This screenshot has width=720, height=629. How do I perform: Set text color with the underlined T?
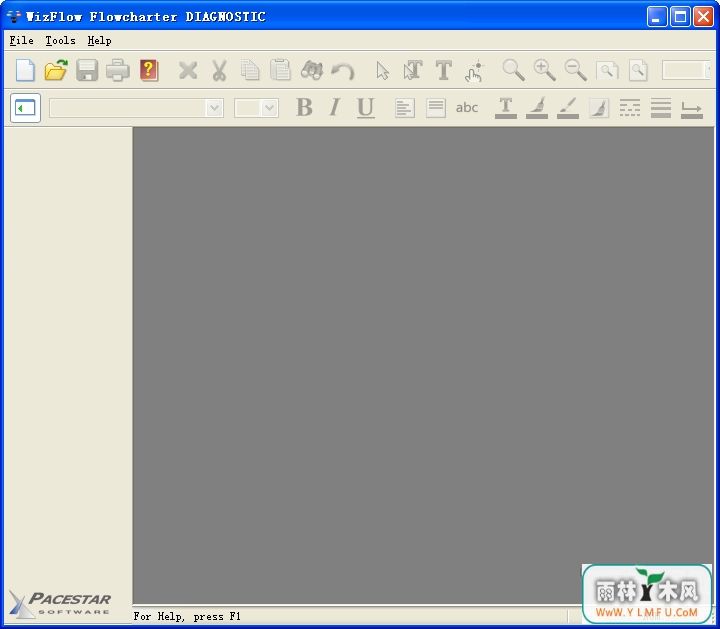506,108
